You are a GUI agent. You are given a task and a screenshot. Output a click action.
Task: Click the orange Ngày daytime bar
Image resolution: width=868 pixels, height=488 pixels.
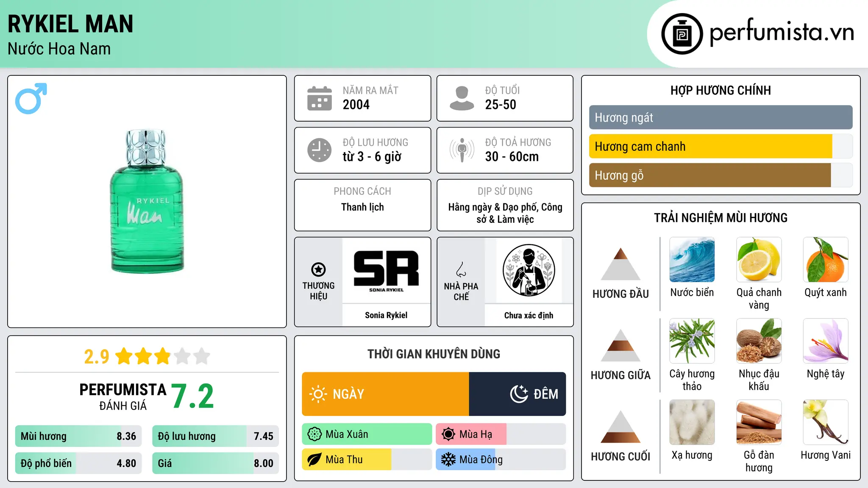385,394
